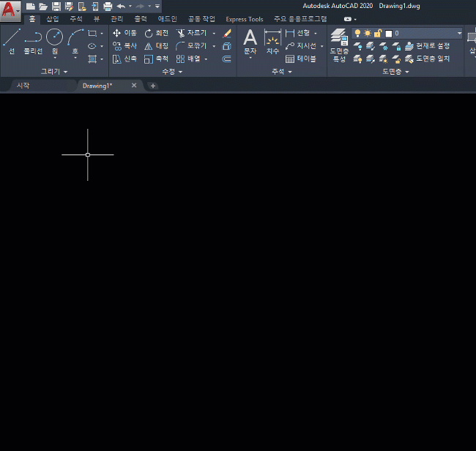This screenshot has height=451, width=476.
Task: Open the Dimension (치수) tool
Action: click(x=272, y=42)
